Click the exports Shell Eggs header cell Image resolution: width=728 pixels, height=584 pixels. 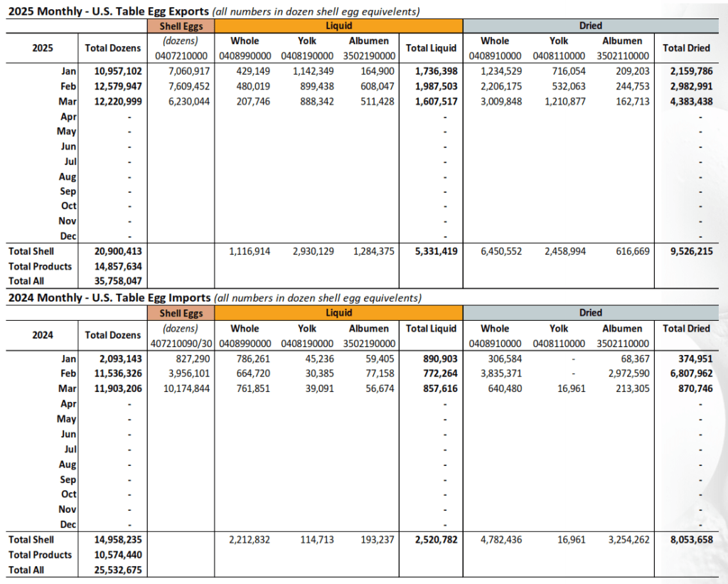click(181, 26)
